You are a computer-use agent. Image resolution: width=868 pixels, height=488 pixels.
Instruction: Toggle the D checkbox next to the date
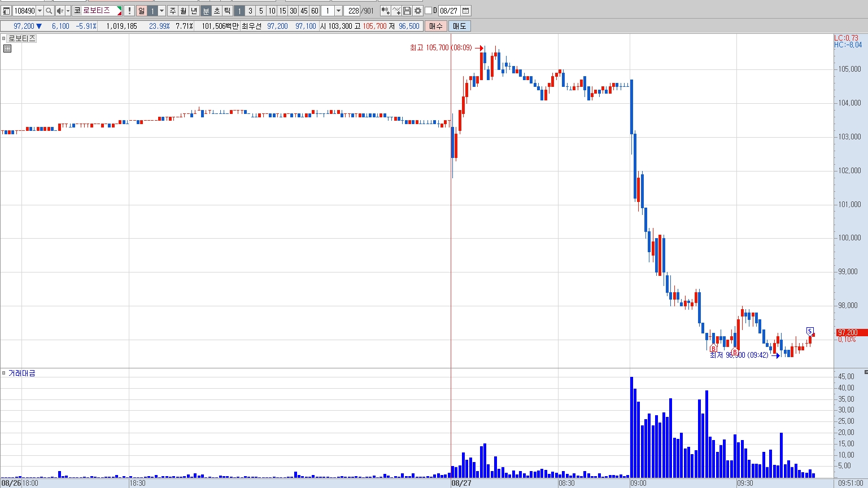click(x=428, y=11)
